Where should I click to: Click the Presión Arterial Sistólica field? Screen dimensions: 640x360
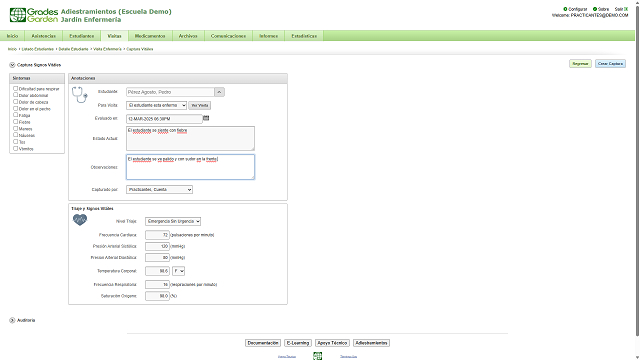tap(157, 247)
